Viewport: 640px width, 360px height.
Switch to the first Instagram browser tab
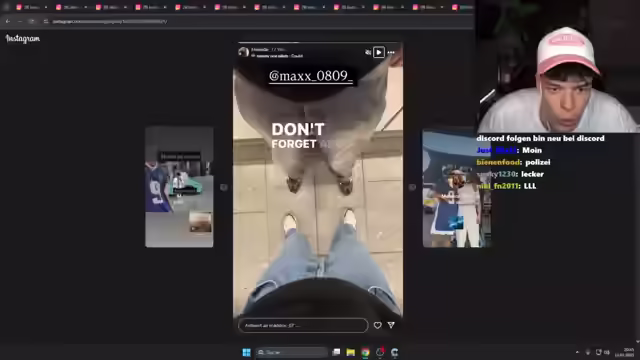coord(31,7)
